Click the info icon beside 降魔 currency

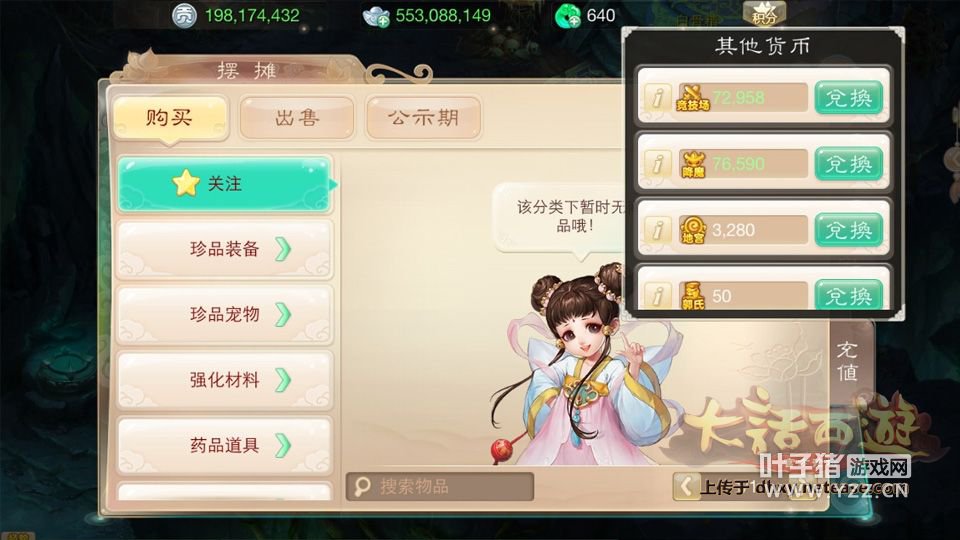click(x=658, y=163)
